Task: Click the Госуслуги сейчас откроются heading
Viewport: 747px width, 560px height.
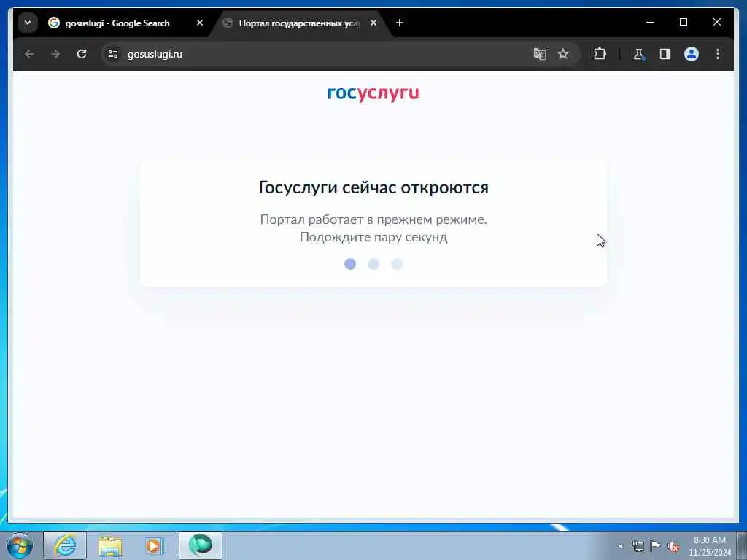Action: coord(373,187)
